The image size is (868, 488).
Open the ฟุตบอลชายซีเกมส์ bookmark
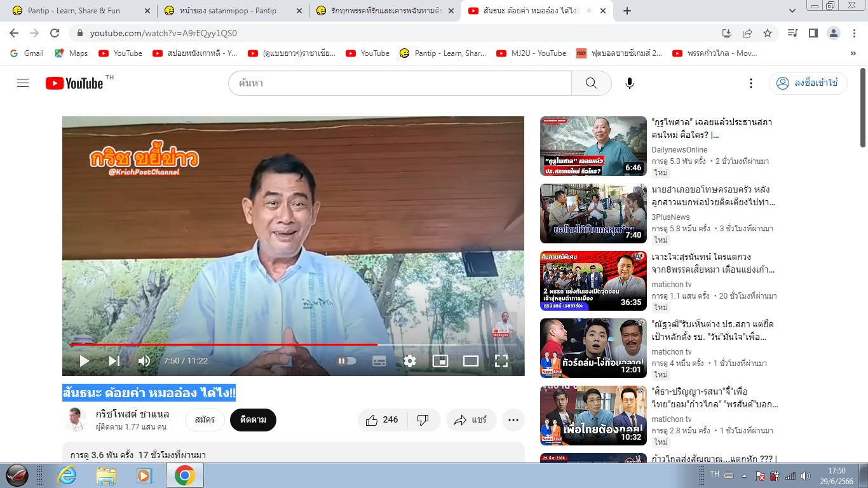620,53
